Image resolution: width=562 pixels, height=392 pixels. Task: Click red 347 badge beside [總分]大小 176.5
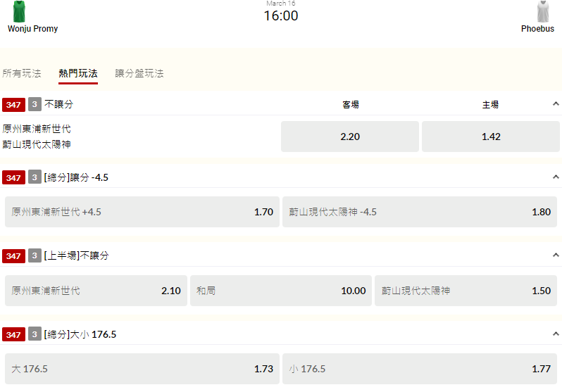(x=13, y=335)
